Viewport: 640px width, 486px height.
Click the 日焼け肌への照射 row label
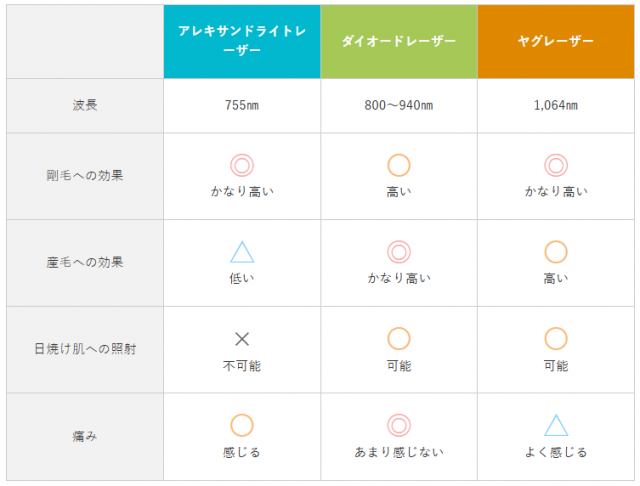click(x=85, y=349)
